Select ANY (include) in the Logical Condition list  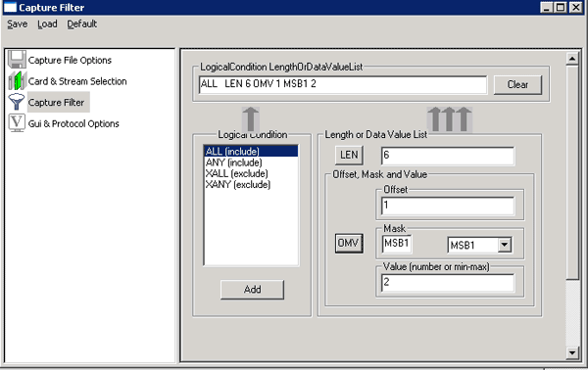pos(251,162)
